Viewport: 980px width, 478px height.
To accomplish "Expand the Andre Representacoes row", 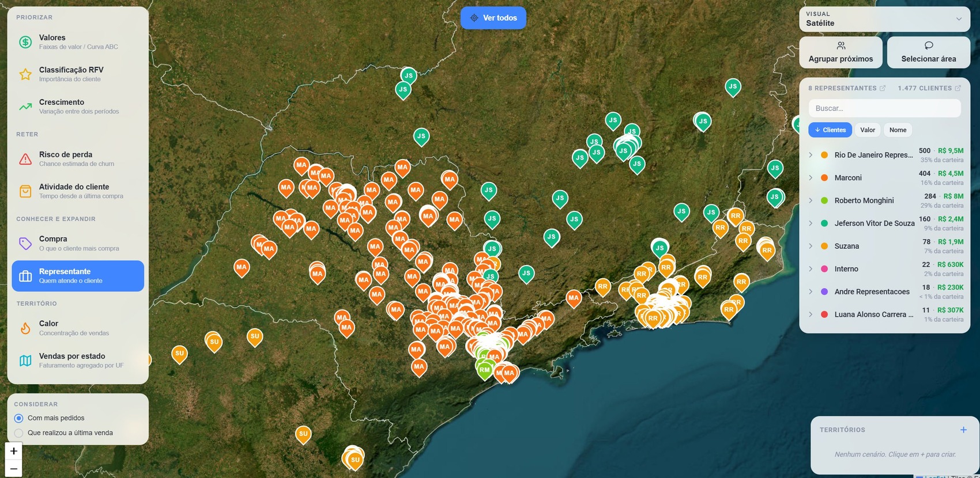I will pyautogui.click(x=811, y=291).
